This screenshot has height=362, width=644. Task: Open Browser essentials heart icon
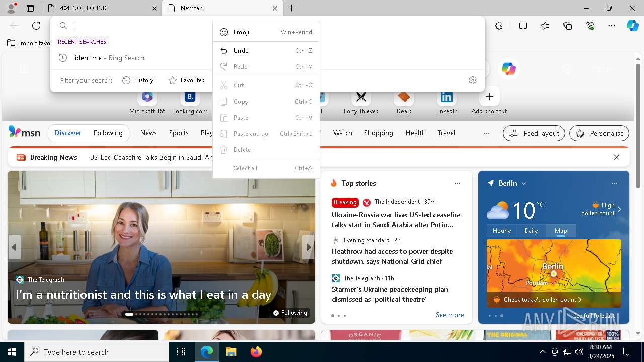[590, 26]
